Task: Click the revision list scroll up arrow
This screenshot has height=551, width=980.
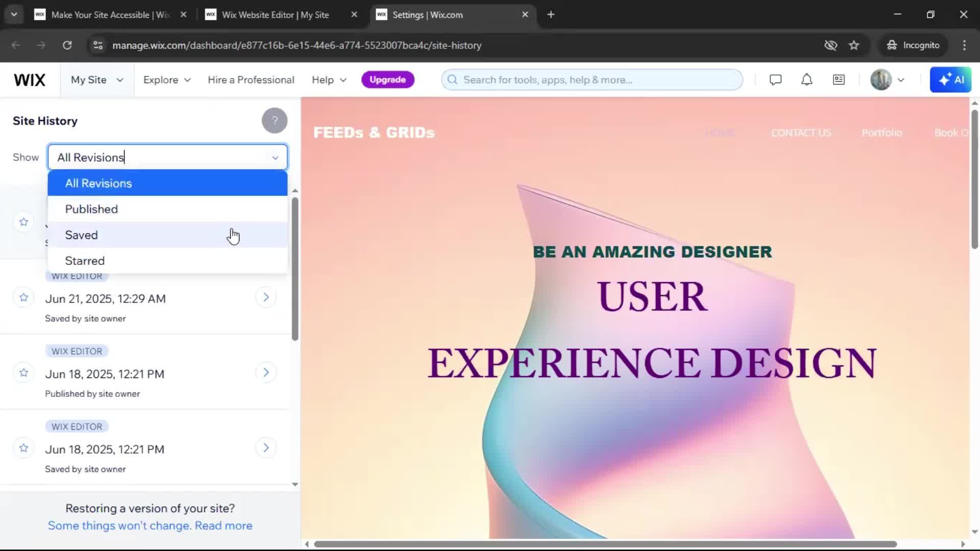Action: [295, 190]
